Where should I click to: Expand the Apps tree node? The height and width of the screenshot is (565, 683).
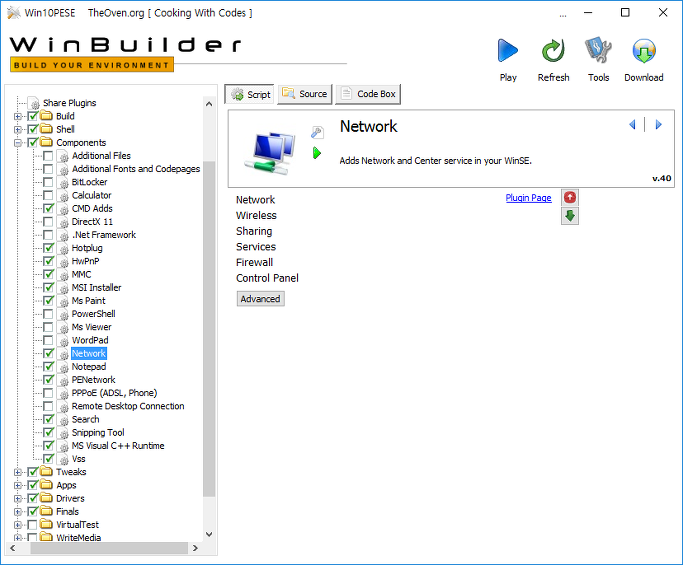18,485
